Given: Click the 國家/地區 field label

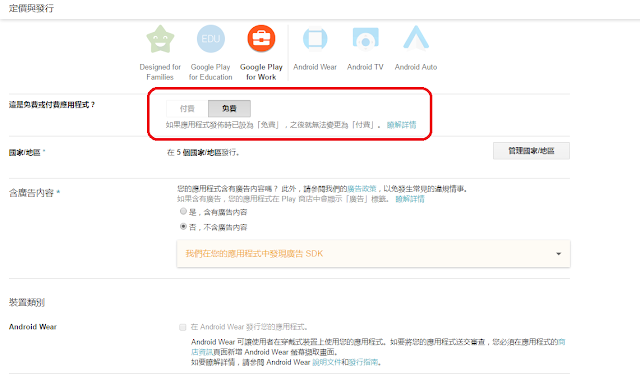Looking at the screenshot, I should pos(24,153).
